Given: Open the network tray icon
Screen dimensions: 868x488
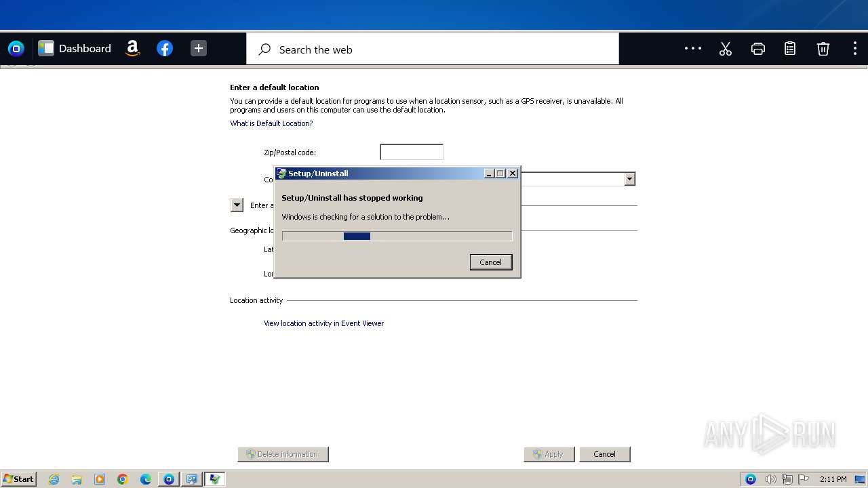Looking at the screenshot, I should pos(787,479).
